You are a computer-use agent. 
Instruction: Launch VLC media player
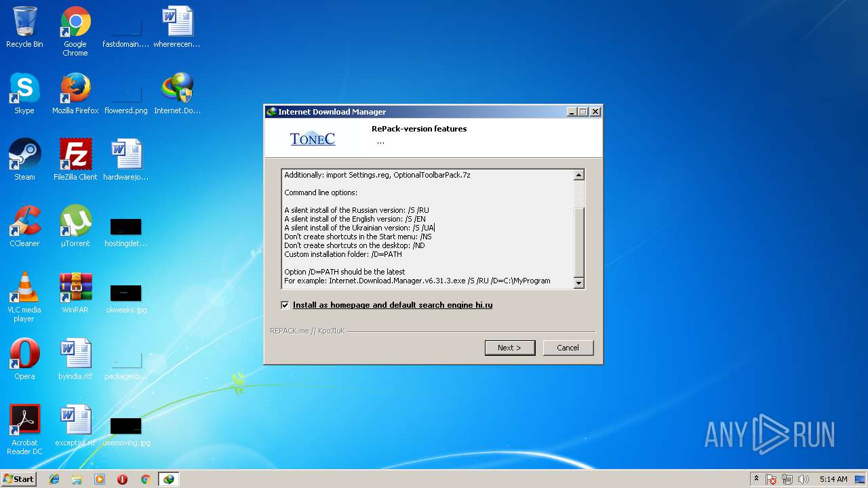24,297
